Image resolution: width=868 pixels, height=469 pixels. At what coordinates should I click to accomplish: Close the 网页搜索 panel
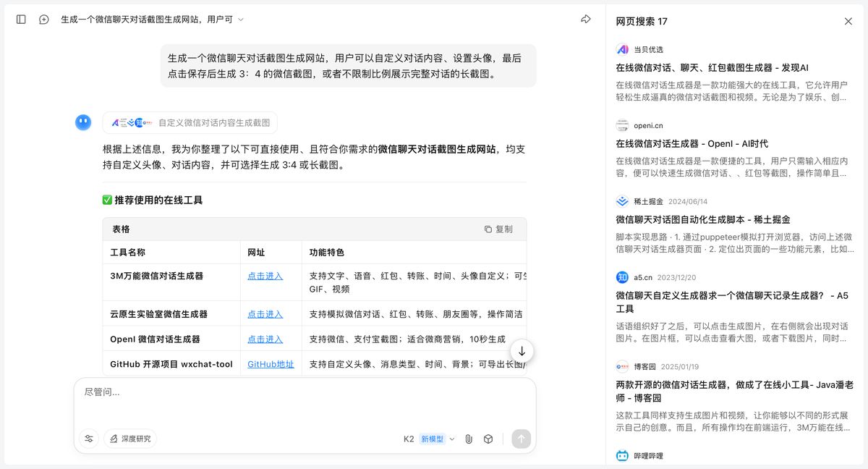(x=848, y=21)
